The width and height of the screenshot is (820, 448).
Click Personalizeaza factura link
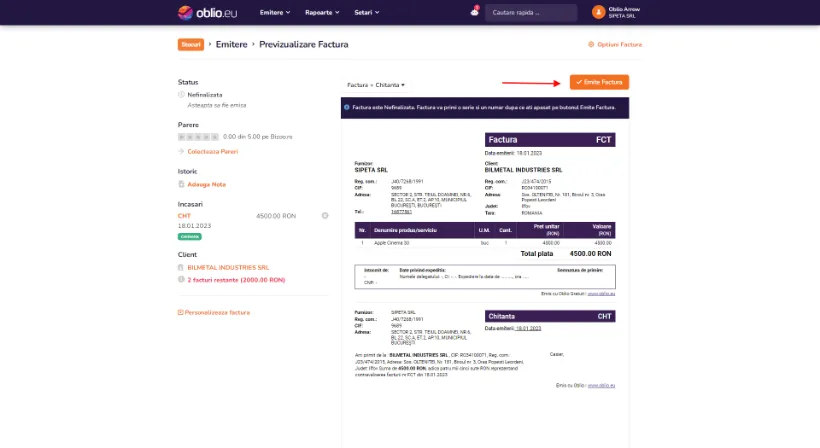217,313
